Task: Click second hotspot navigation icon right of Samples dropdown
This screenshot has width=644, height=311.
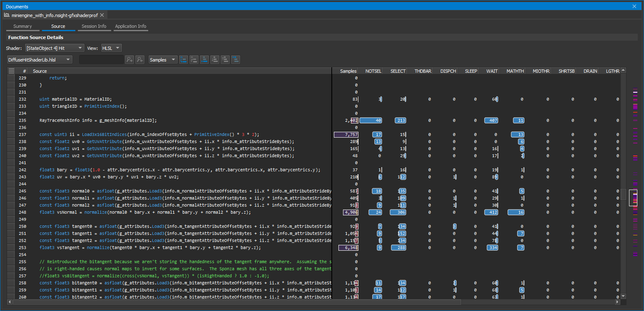Action: [194, 60]
